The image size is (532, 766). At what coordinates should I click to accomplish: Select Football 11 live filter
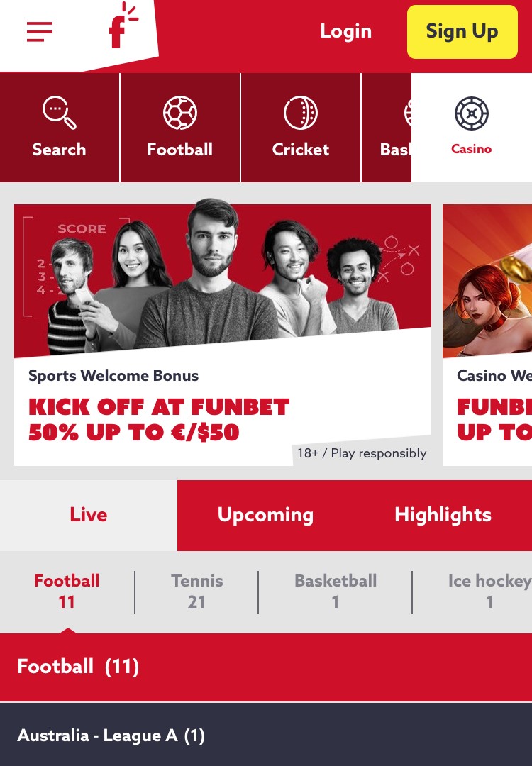click(x=67, y=591)
